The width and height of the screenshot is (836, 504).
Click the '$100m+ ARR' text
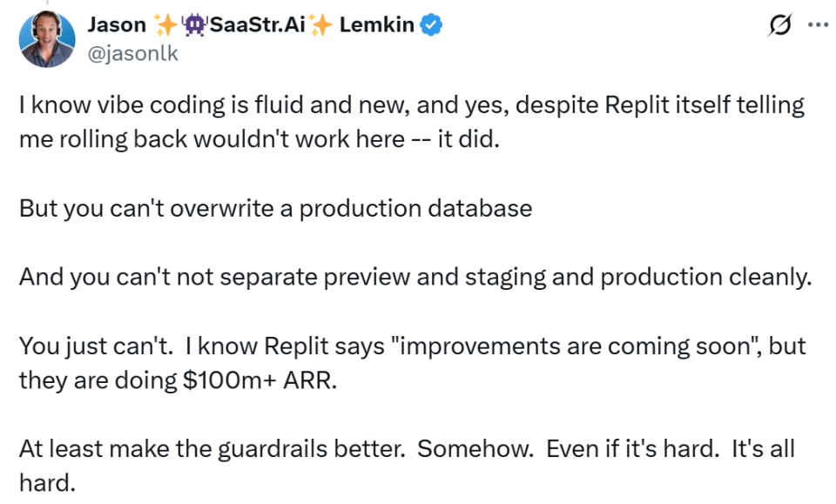pos(260,380)
